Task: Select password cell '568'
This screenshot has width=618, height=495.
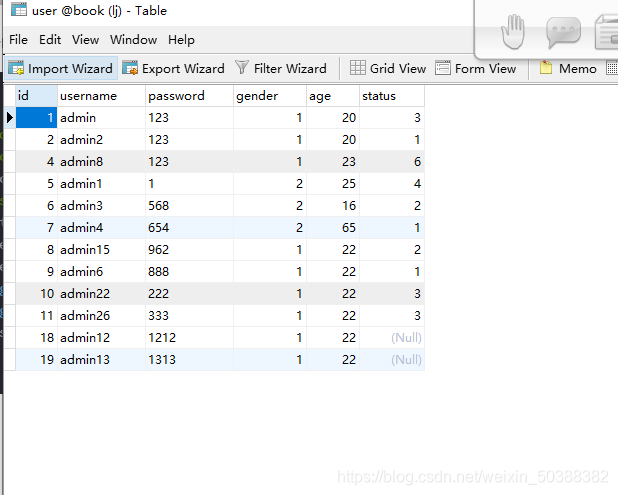Action: tap(190, 206)
